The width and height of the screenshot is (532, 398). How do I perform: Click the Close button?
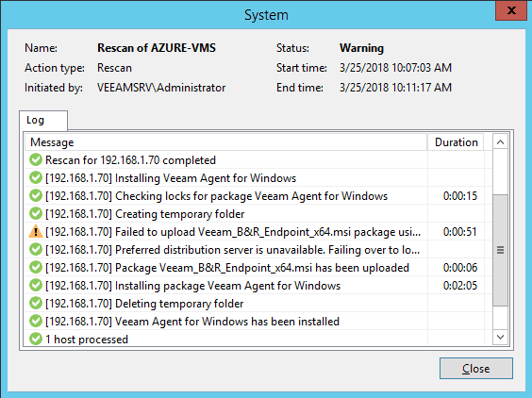tap(476, 368)
